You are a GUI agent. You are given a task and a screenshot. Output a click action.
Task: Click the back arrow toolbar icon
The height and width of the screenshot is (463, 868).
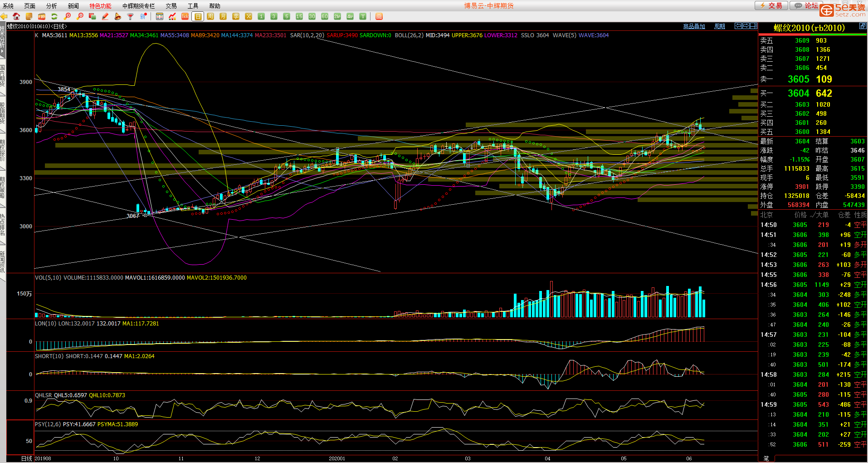tap(4, 16)
